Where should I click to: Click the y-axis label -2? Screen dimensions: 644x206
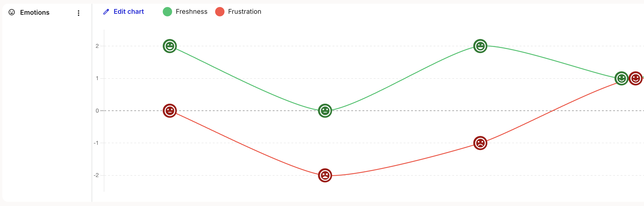click(x=96, y=175)
